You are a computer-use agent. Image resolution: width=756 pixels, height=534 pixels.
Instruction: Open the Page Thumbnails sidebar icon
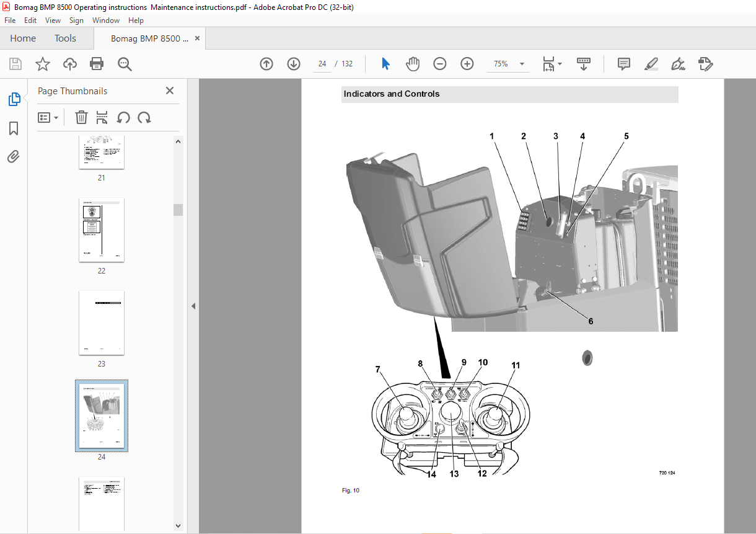[x=14, y=99]
